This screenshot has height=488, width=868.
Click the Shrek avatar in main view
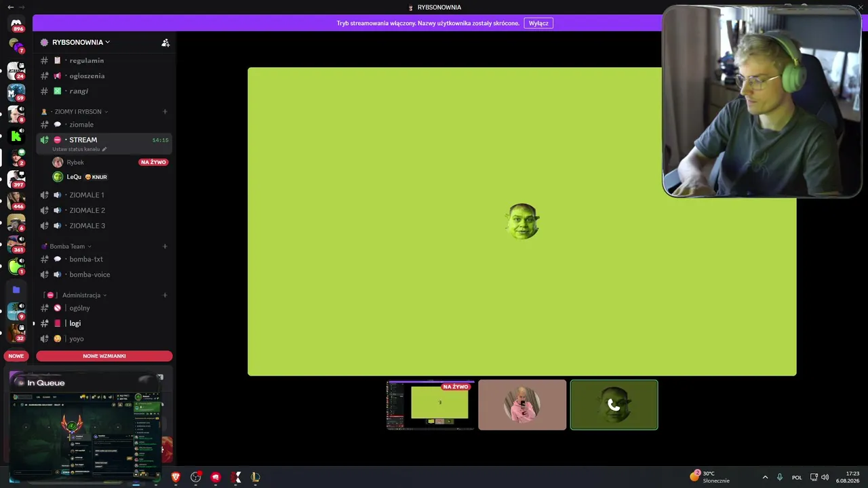pos(522,221)
